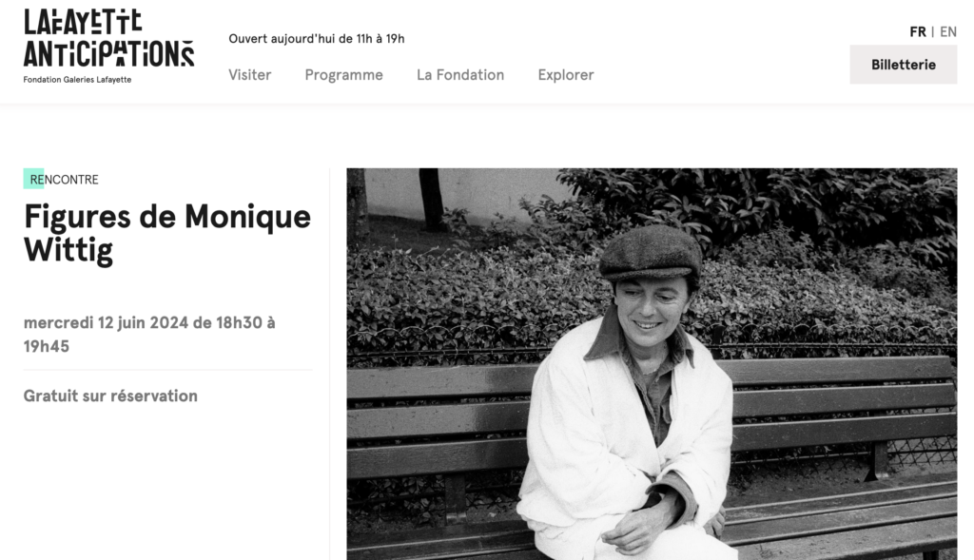Click Fondation Galeries Lafayette subtitle under logo
974x560 pixels.
[78, 80]
